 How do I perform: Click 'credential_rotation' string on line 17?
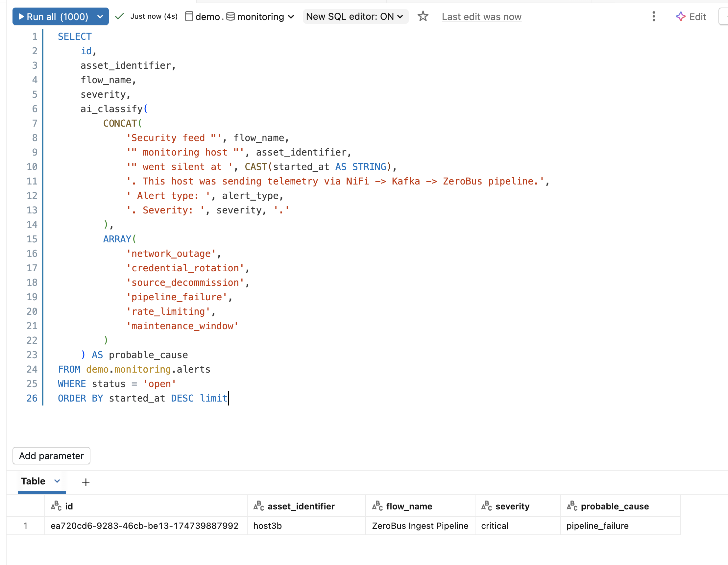click(185, 268)
